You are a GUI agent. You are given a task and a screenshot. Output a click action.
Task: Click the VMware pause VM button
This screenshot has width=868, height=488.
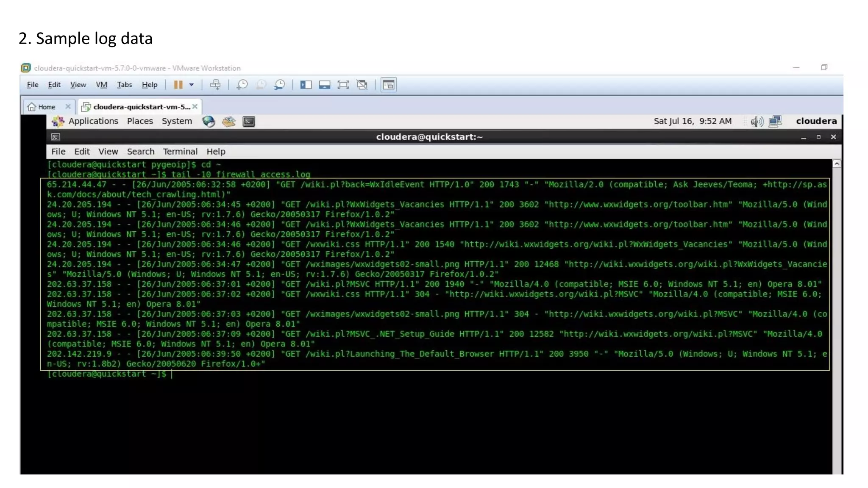pos(178,85)
